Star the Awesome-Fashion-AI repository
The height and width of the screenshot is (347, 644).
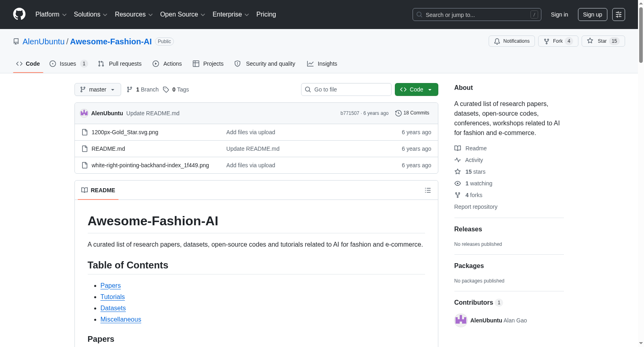tap(603, 41)
